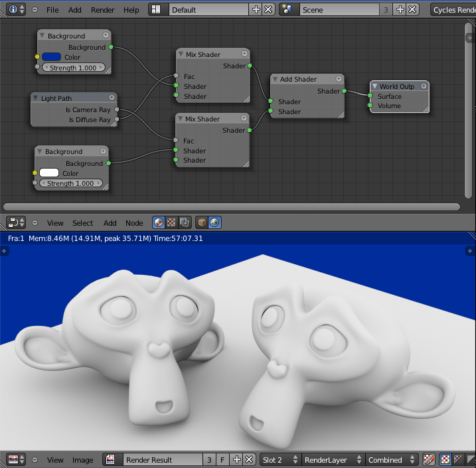Viewport: 476px width, 468px height.
Task: Show the image editor right panel plus
Action: point(470,251)
